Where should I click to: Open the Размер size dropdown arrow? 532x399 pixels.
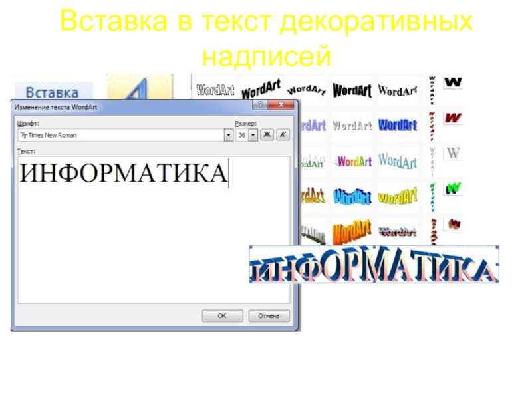click(253, 135)
